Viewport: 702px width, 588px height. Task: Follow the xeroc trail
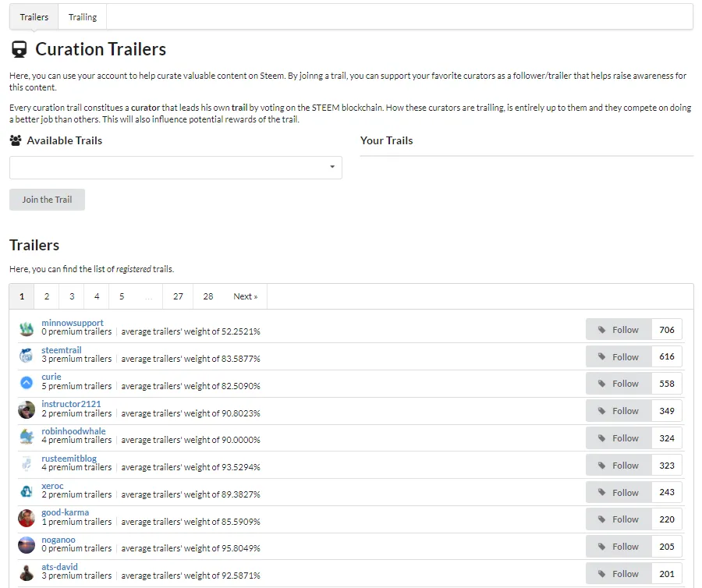click(x=619, y=492)
